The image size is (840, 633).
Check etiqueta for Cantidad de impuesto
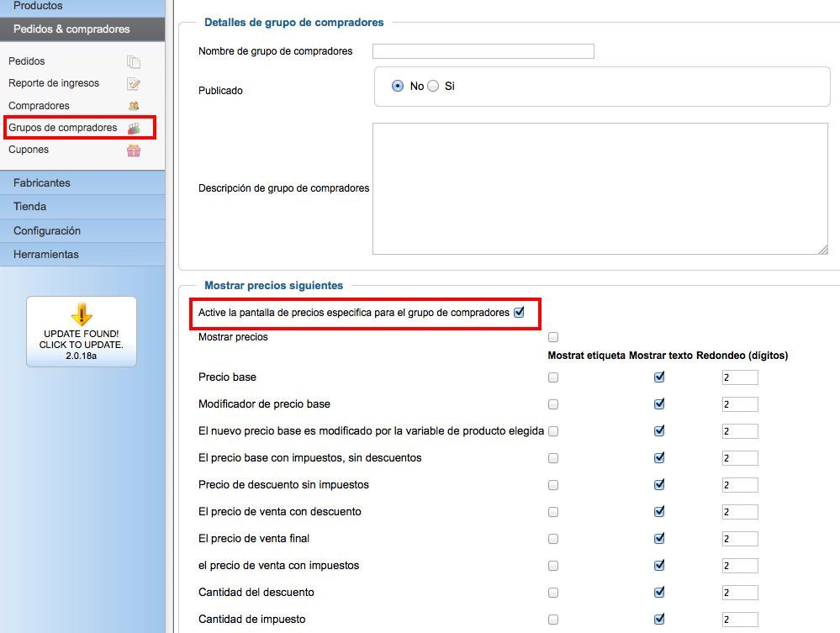[x=553, y=620]
